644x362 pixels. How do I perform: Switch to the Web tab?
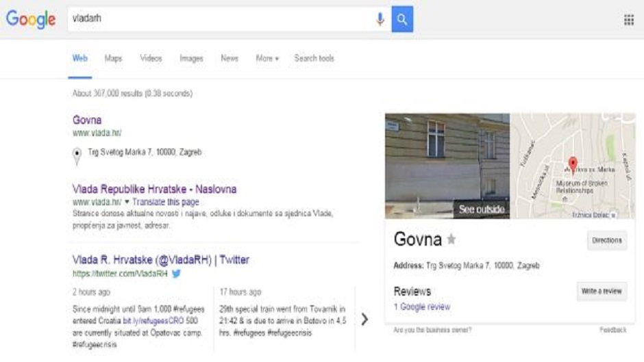click(79, 58)
